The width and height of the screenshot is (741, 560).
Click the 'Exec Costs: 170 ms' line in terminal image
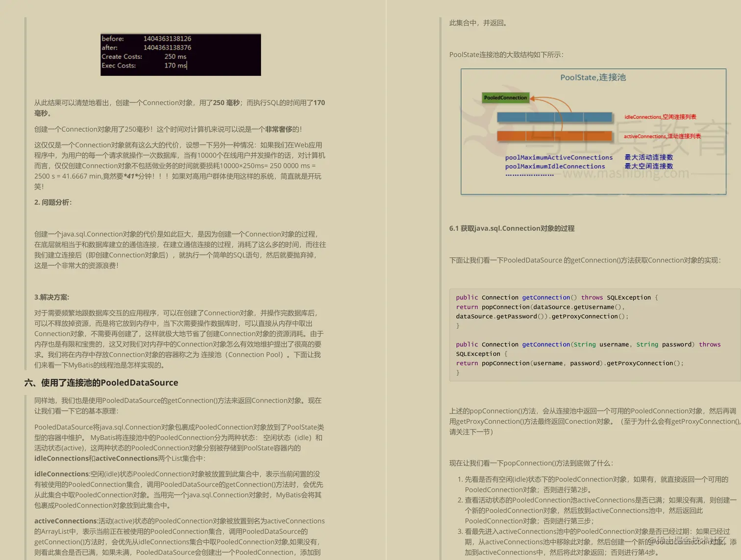click(144, 66)
